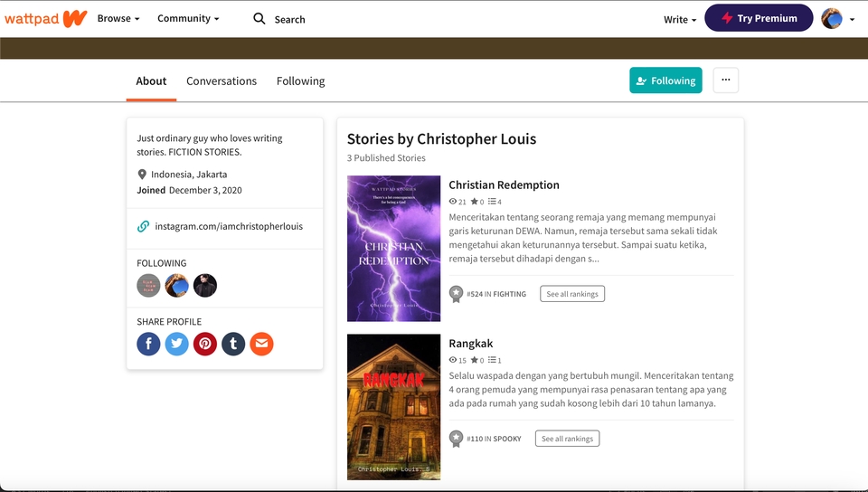
Task: Open the Write dropdown
Action: (680, 19)
